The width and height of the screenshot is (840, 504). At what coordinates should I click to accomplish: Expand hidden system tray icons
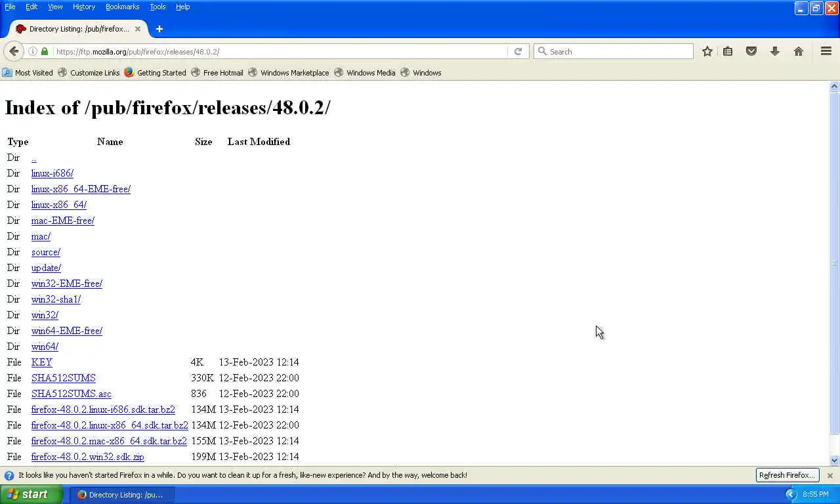(791, 495)
